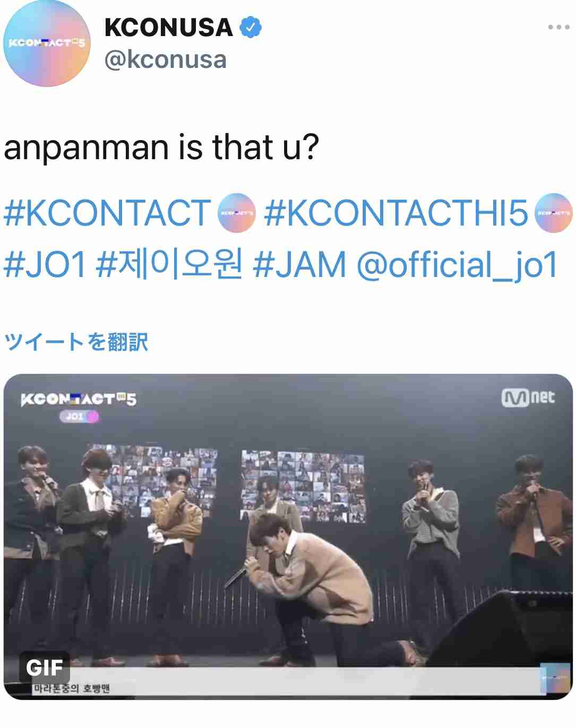Open the #제이오원 hashtag
576x728 pixels.
(170, 264)
